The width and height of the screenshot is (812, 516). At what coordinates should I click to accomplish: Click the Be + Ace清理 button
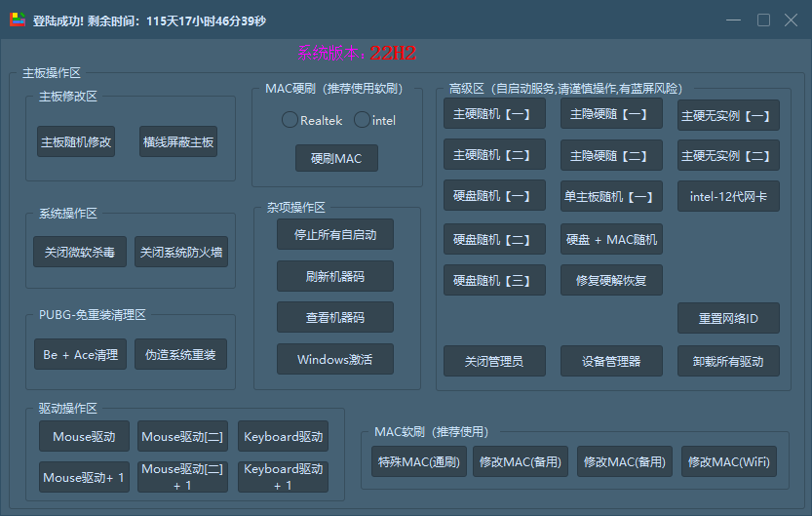80,354
